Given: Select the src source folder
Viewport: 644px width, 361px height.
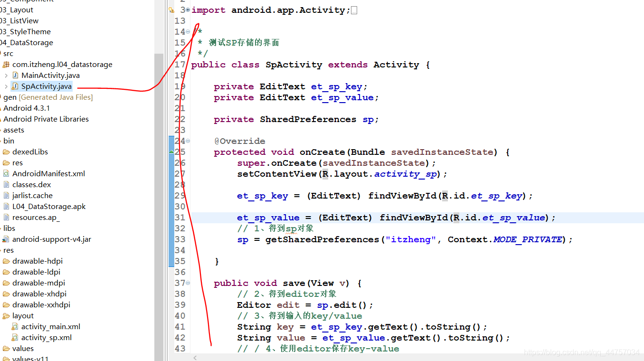Looking at the screenshot, I should (8, 54).
